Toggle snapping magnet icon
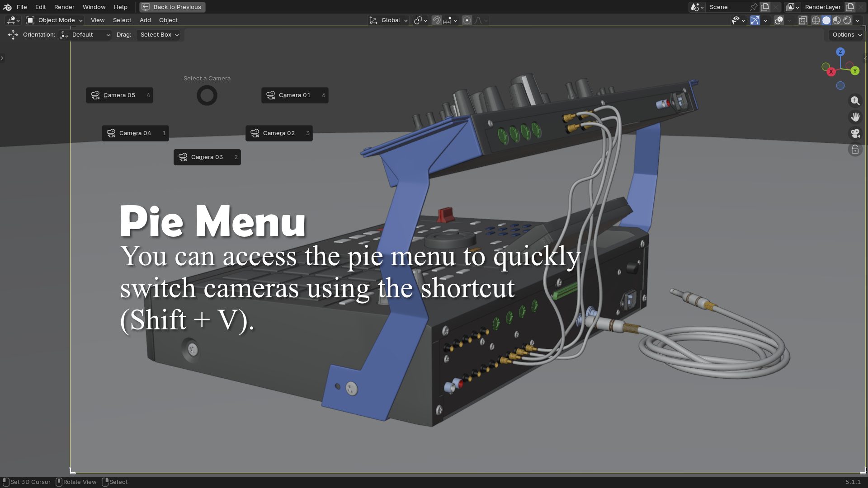Image resolution: width=868 pixels, height=488 pixels. (x=436, y=20)
